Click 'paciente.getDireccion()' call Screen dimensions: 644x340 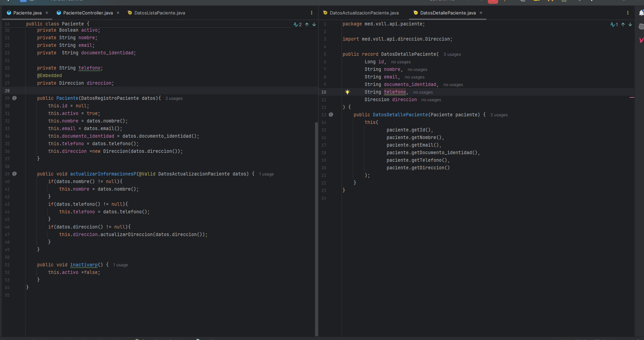pyautogui.click(x=418, y=168)
